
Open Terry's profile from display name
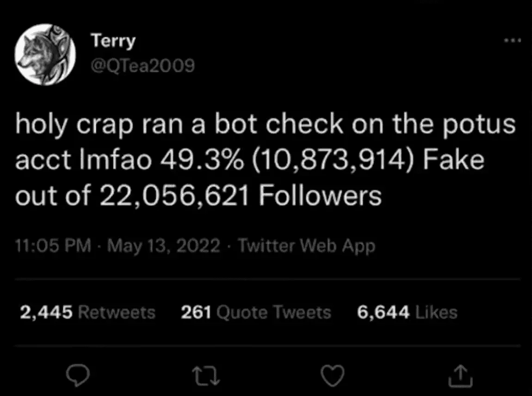coord(113,41)
